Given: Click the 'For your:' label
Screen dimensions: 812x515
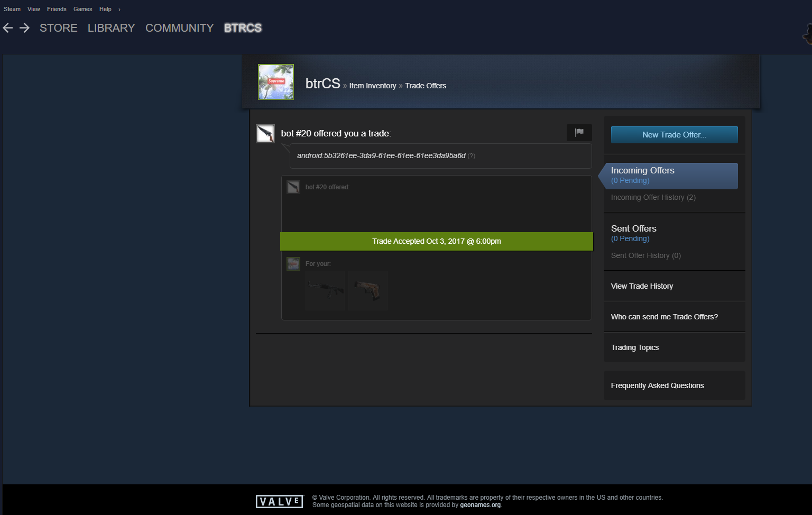Looking at the screenshot, I should 318,264.
